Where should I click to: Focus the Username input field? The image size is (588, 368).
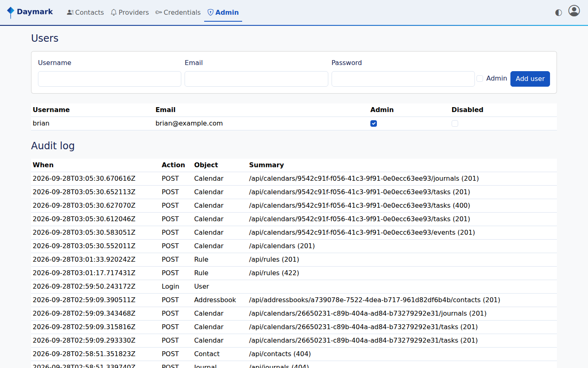tap(109, 79)
